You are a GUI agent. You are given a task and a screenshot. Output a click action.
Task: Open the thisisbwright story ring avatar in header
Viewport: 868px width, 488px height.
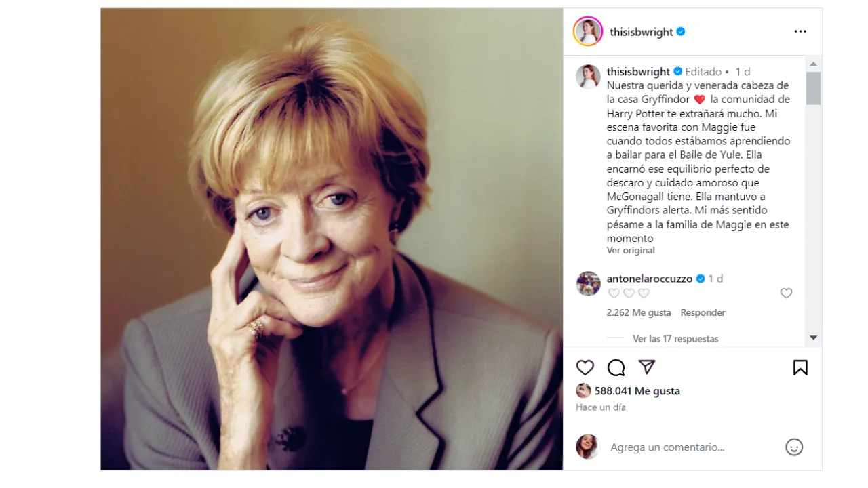(588, 31)
